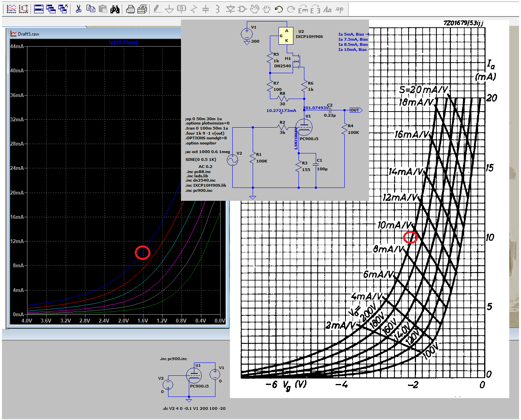The height and width of the screenshot is (420, 521).
Task: Click the SINE(0 0.5 1K) text
Action: click(201, 160)
